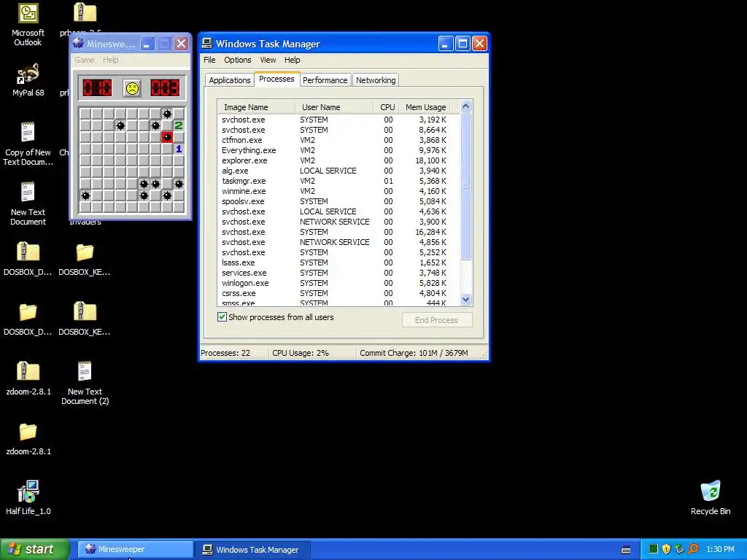Open the View menu in Task Manager
This screenshot has width=747, height=560.
point(268,60)
